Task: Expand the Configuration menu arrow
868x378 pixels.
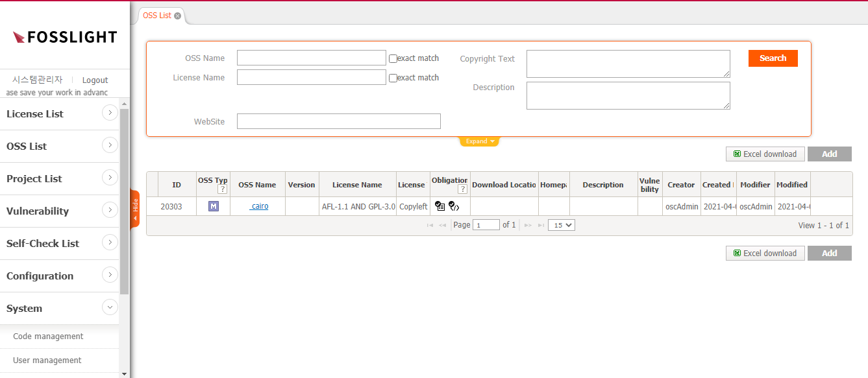Action: pos(110,275)
